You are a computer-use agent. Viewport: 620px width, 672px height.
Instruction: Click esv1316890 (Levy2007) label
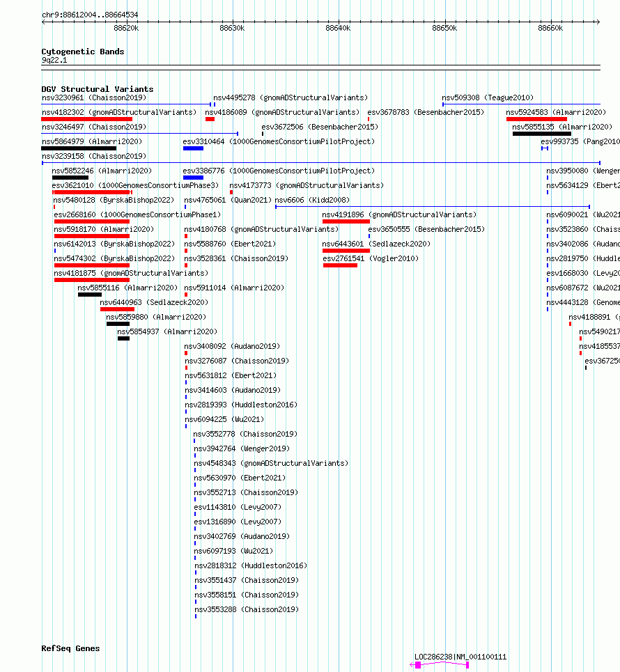(238, 521)
